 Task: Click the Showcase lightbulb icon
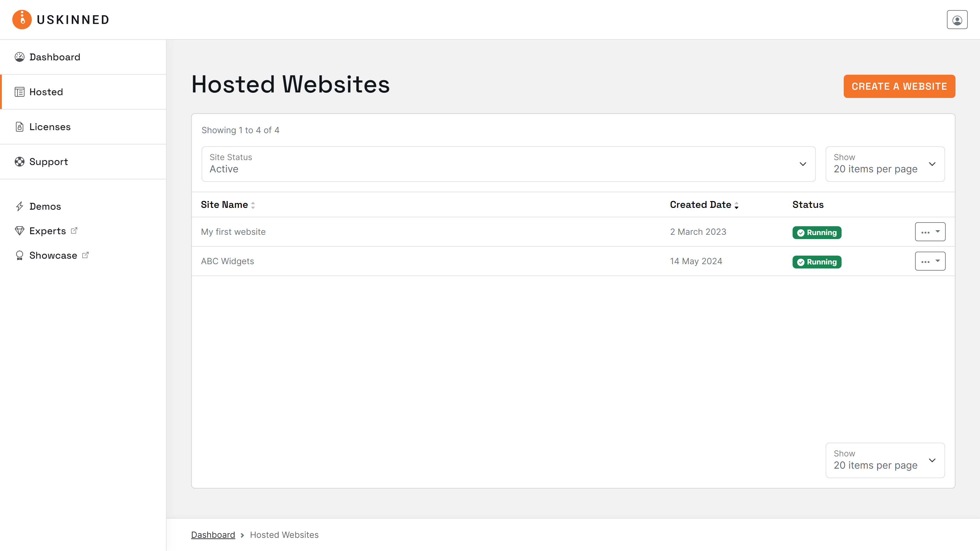[x=20, y=255]
